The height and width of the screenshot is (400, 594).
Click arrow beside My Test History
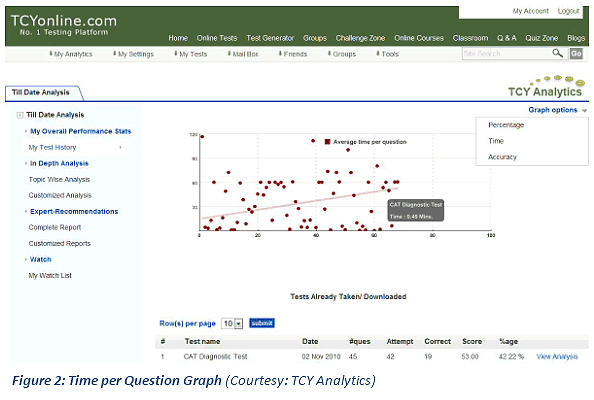click(120, 147)
